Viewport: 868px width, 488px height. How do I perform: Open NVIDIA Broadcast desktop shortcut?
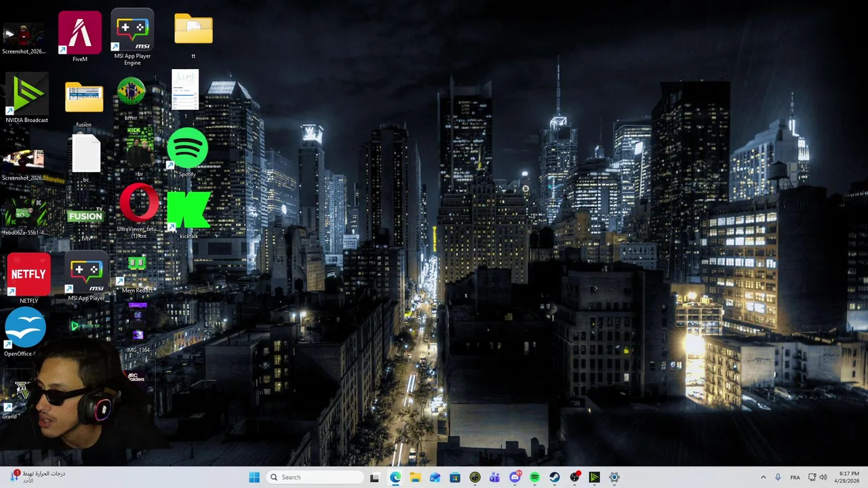(26, 99)
